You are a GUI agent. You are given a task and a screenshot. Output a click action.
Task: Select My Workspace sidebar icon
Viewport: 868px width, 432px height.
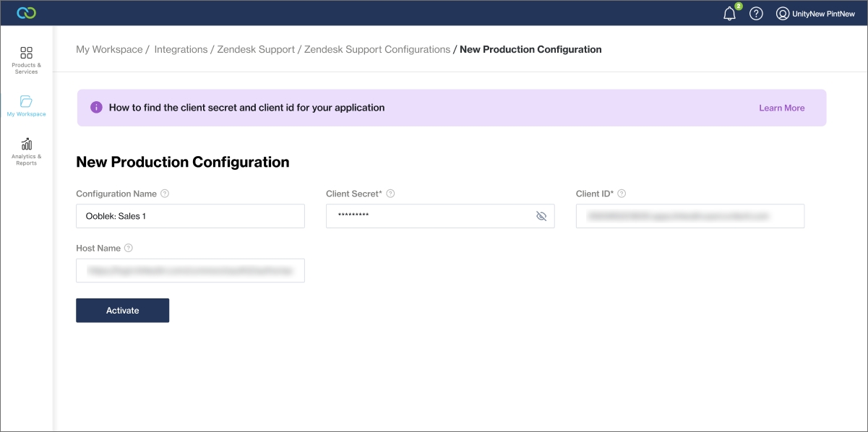coord(26,105)
